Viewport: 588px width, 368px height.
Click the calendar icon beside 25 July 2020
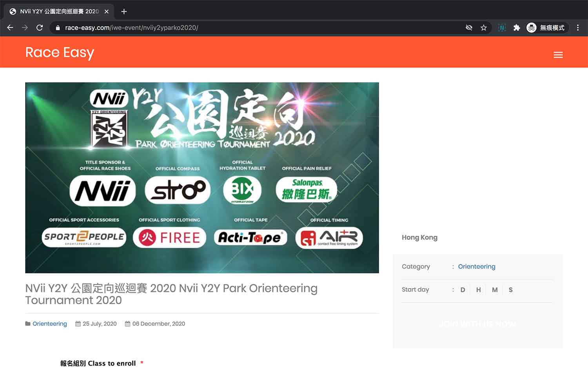coord(77,324)
